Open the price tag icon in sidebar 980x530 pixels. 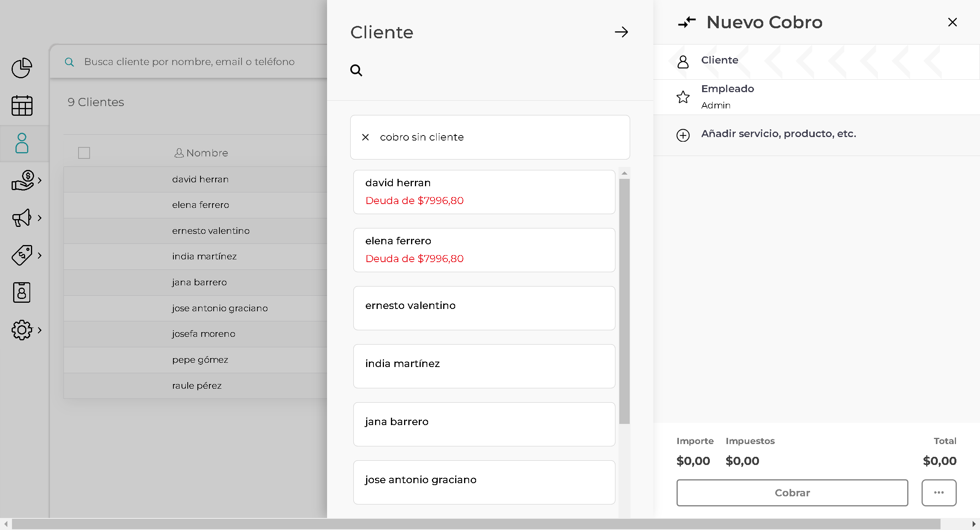(22, 256)
